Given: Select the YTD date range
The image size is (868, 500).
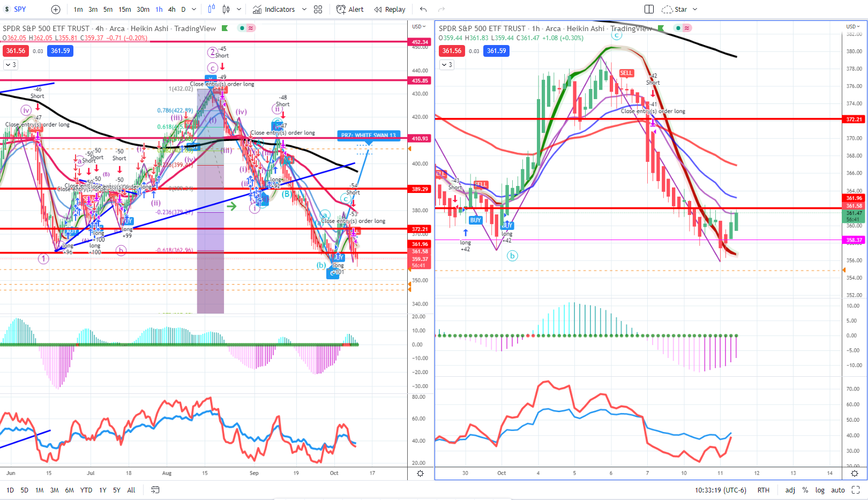Looking at the screenshot, I should coord(86,490).
